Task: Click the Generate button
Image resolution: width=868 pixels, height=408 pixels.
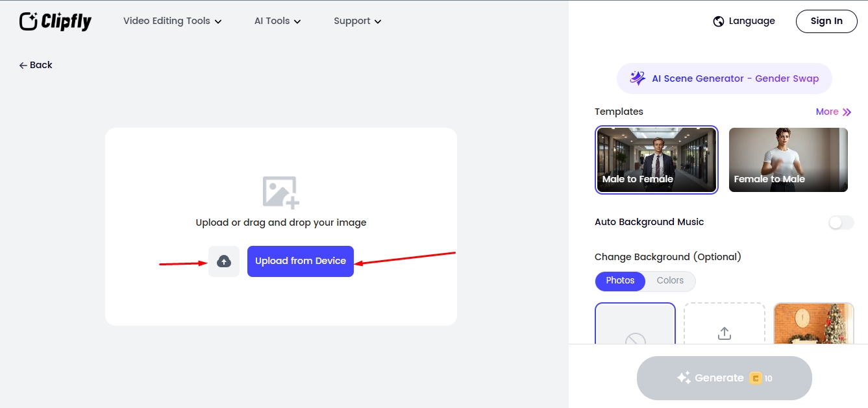Action: tap(725, 378)
